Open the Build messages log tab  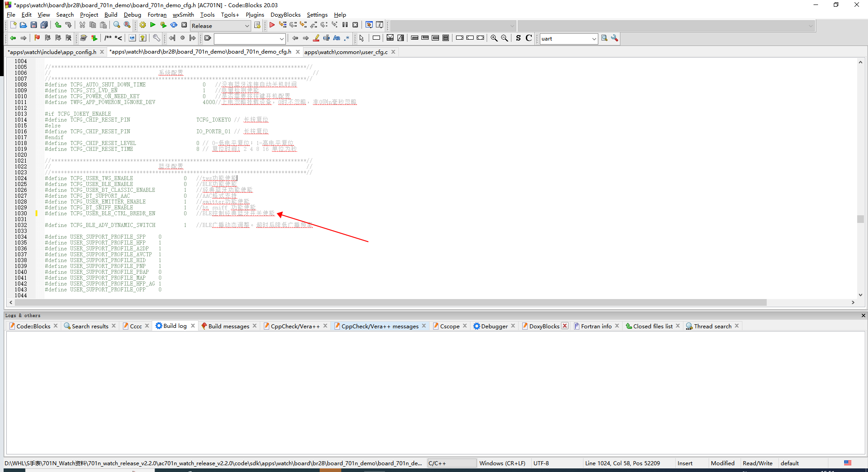point(228,326)
